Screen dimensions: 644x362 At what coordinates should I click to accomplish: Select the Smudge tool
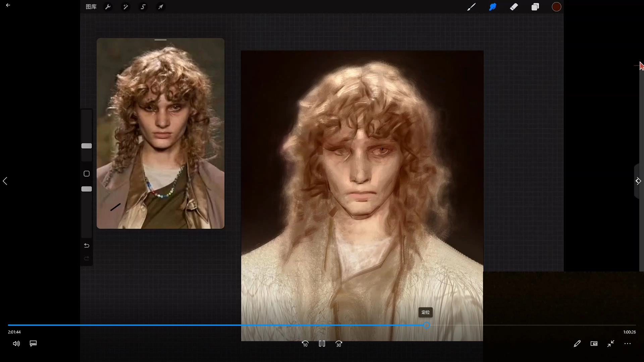(492, 7)
